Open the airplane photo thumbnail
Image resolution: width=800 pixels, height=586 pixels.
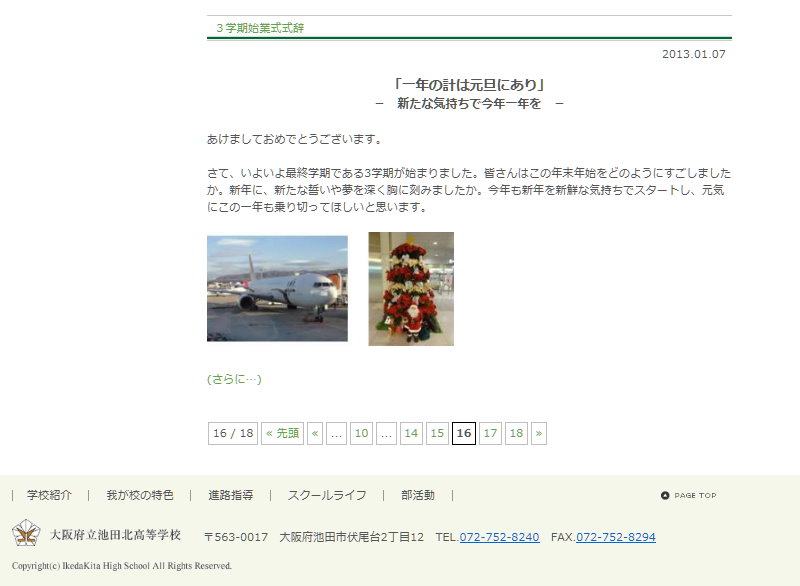[x=278, y=288]
